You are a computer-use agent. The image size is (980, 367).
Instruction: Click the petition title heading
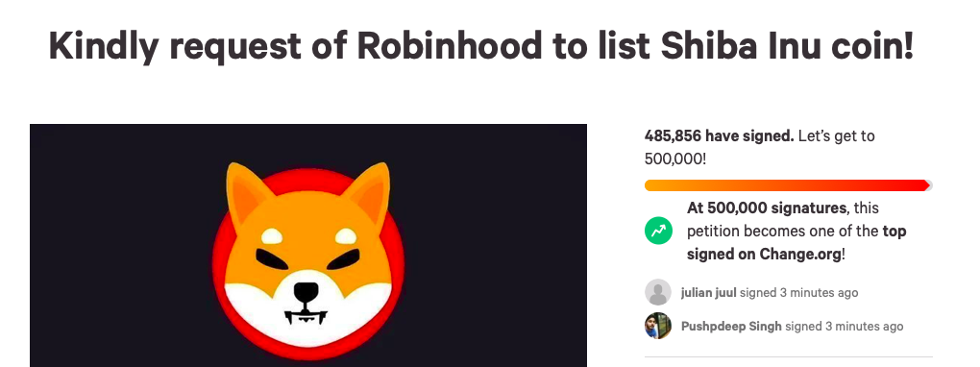click(x=481, y=46)
